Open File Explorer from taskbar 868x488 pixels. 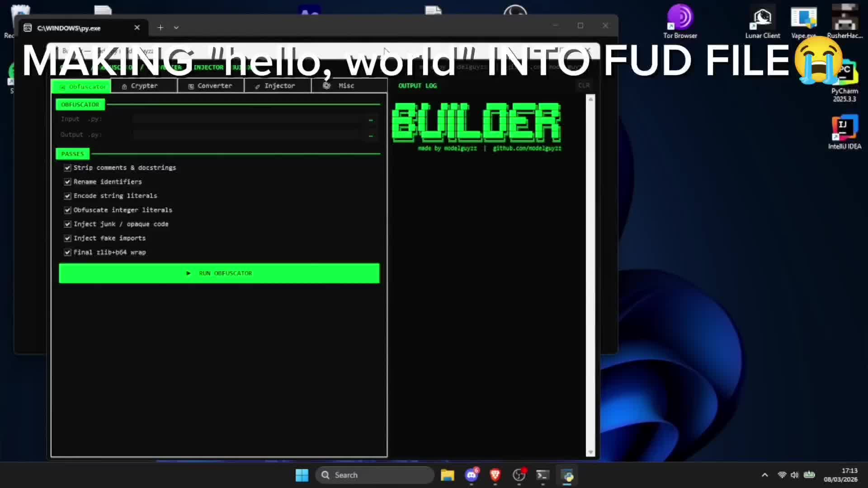point(448,475)
